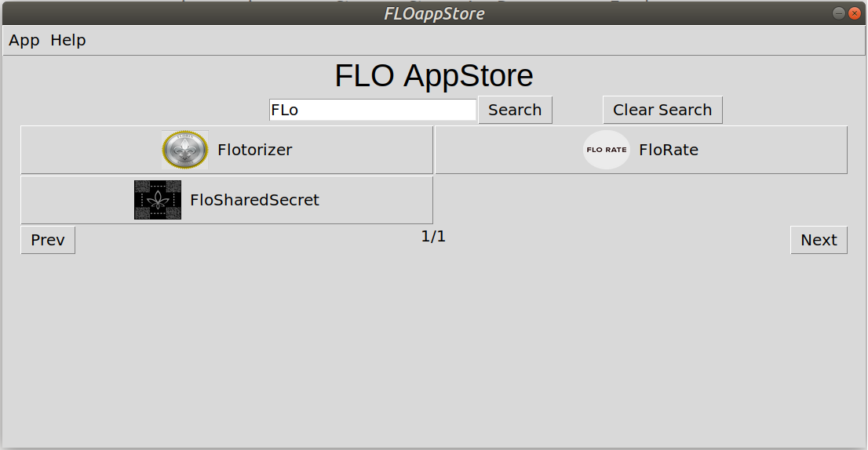Click the 1/1 page indicator
This screenshot has height=450, width=868.
coord(433,236)
